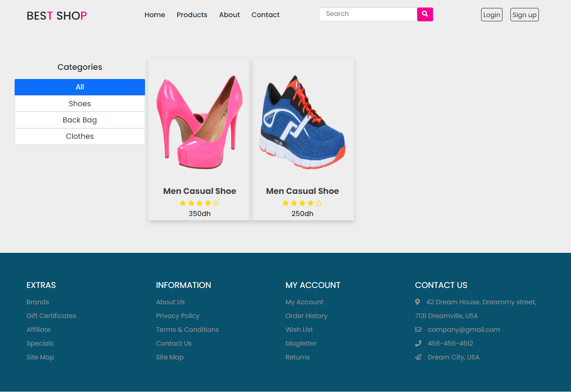
Task: Select the All category
Action: click(80, 87)
